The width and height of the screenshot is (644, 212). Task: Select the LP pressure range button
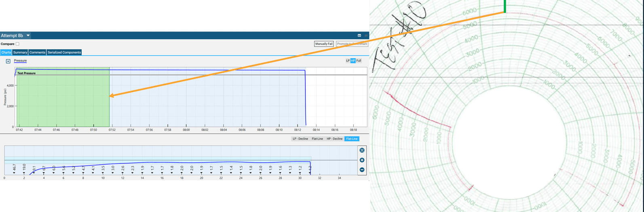pos(348,61)
